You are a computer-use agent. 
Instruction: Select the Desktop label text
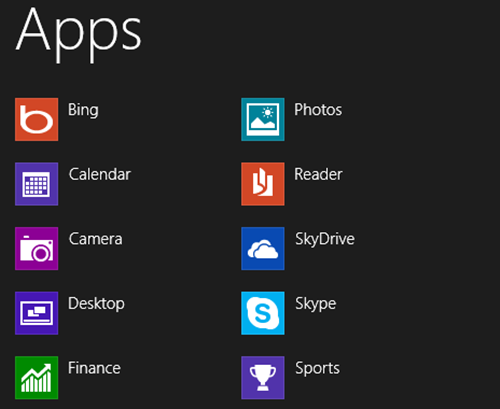point(96,304)
